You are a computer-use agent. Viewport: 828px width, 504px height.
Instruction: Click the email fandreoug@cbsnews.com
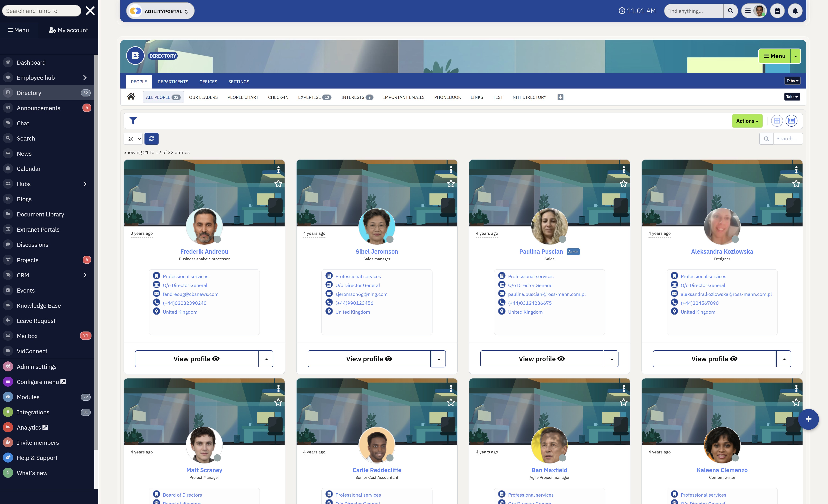coord(191,294)
